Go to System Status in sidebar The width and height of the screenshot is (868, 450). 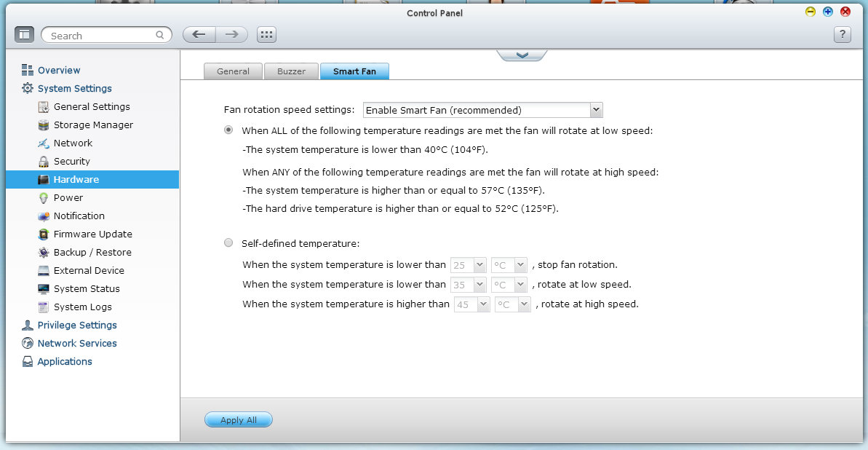click(x=86, y=288)
